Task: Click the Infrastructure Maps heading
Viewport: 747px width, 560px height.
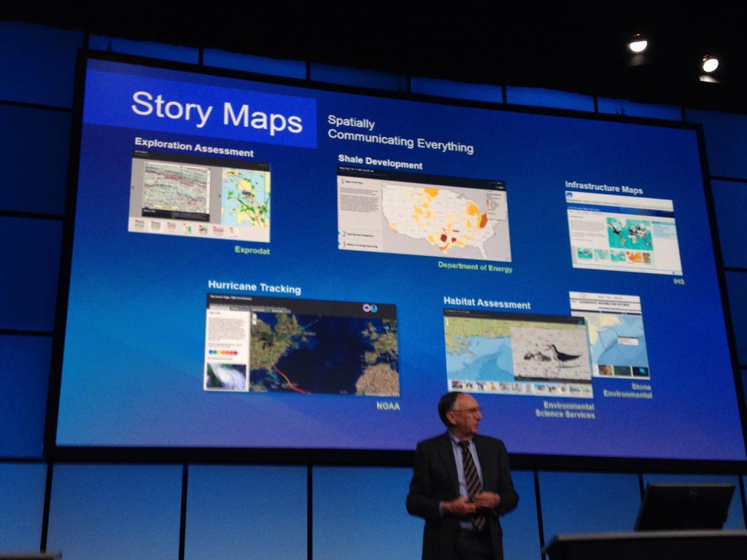Action: pyautogui.click(x=603, y=187)
